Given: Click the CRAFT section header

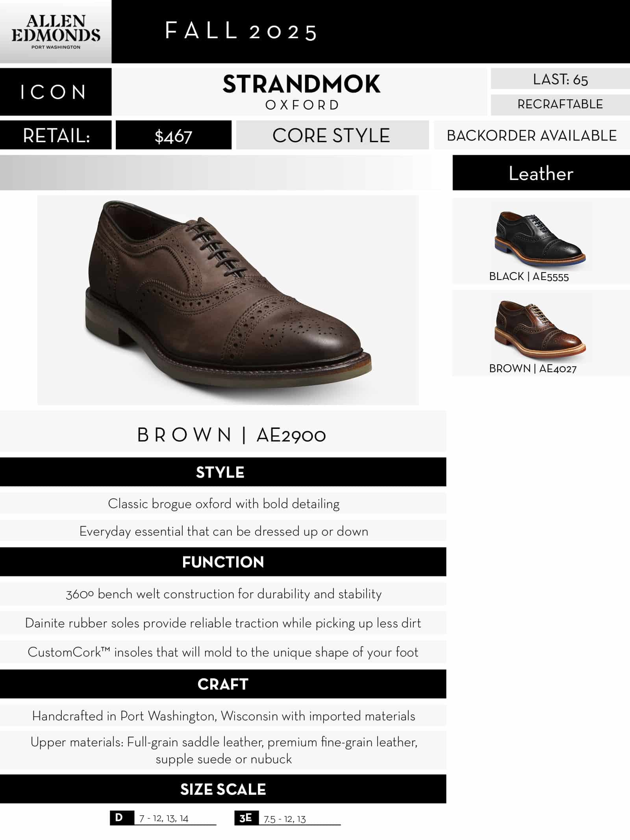Looking at the screenshot, I should point(223,684).
